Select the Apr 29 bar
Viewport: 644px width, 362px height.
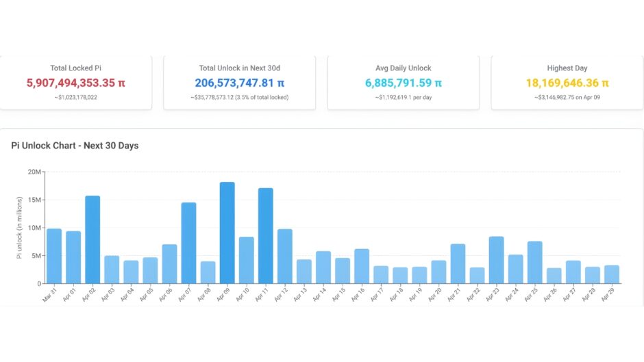pos(612,274)
